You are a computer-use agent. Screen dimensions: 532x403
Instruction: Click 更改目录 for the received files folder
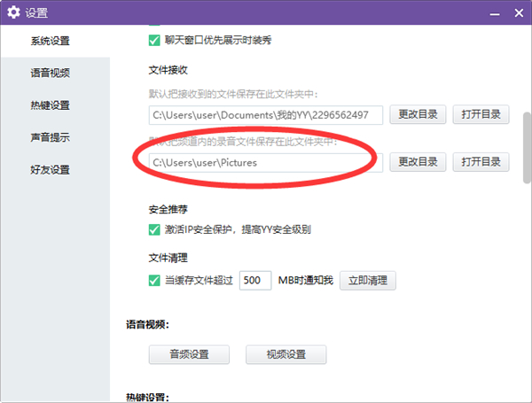coord(418,115)
